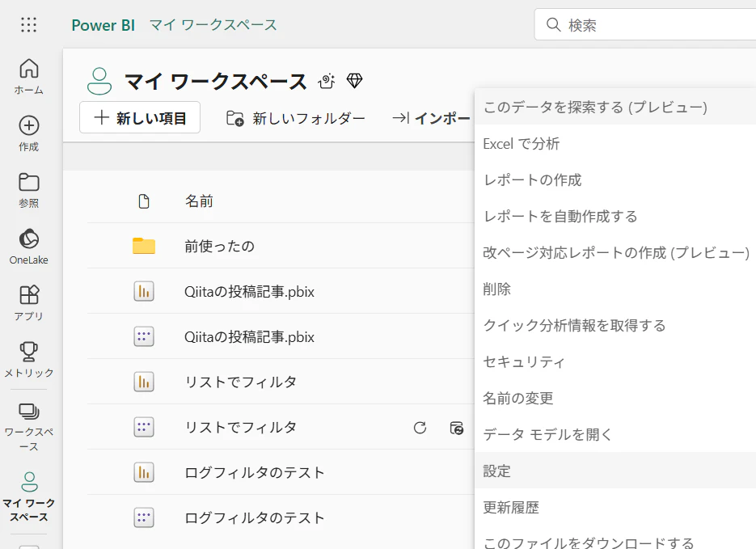Click the file type column header icon
Screen dimensions: 756x549
[144, 201]
